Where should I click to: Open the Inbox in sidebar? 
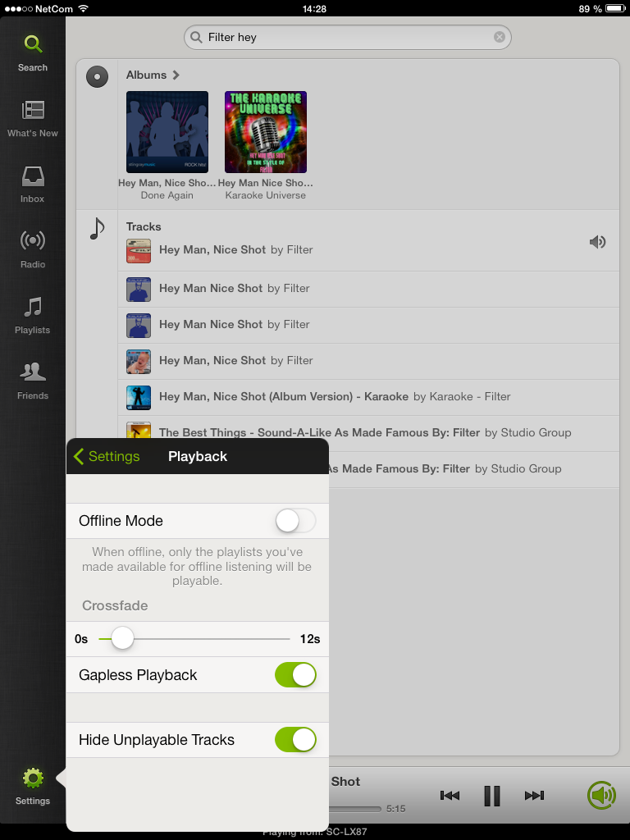pos(33,185)
